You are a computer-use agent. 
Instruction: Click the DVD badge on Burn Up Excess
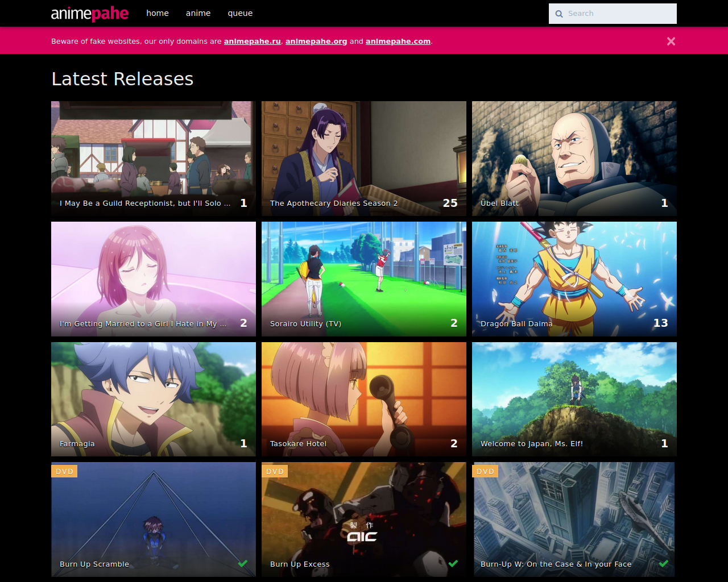pos(275,471)
